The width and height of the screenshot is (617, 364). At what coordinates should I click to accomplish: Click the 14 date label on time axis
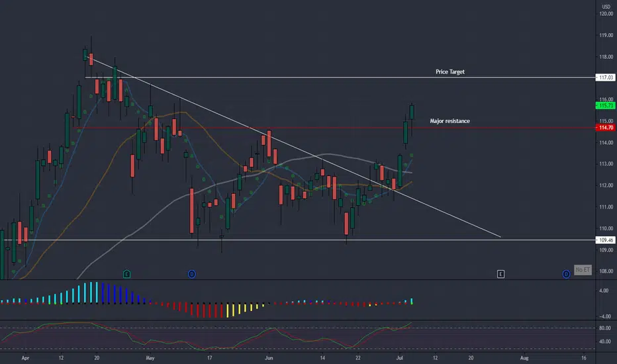322,358
